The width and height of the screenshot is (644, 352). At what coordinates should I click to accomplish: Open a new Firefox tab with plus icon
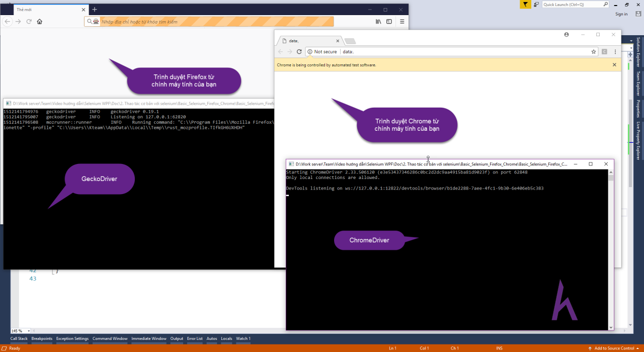[x=94, y=10]
